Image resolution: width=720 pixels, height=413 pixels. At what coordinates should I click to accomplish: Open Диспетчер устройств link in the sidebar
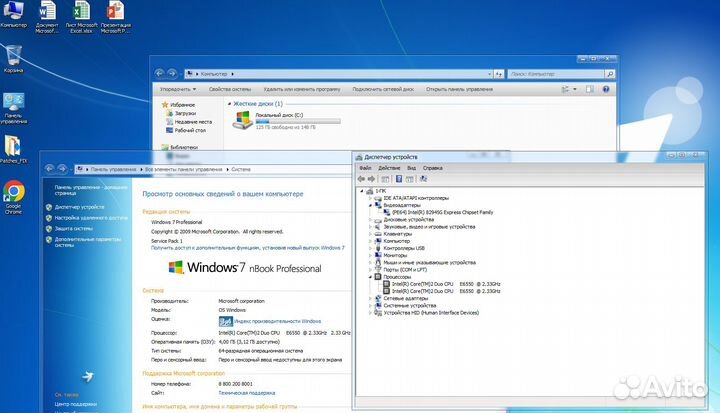coord(79,207)
